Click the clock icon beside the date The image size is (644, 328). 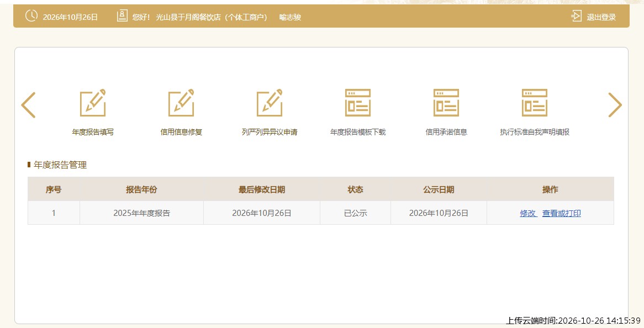pyautogui.click(x=31, y=16)
